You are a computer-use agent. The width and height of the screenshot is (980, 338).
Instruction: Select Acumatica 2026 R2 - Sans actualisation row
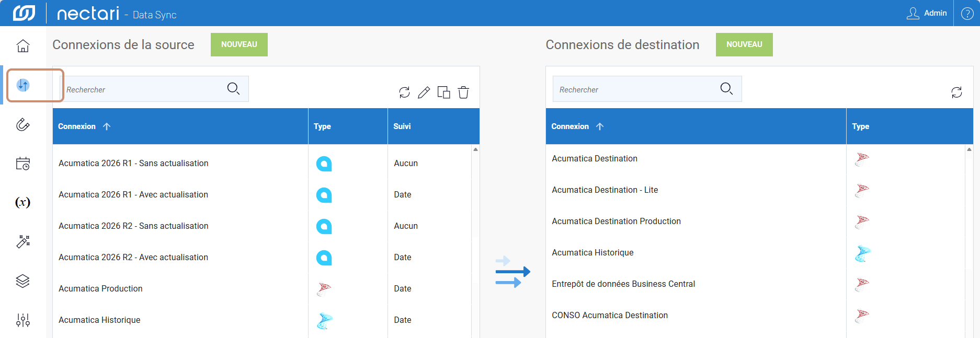262,226
